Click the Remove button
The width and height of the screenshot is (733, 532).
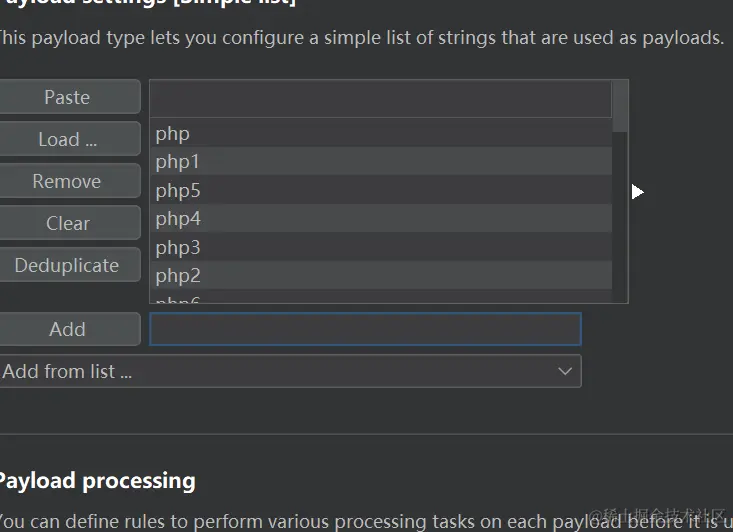pyautogui.click(x=69, y=181)
